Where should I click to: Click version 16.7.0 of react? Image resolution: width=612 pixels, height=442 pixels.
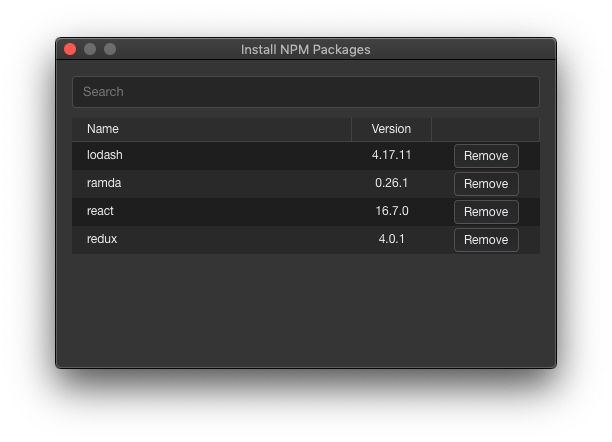[392, 211]
